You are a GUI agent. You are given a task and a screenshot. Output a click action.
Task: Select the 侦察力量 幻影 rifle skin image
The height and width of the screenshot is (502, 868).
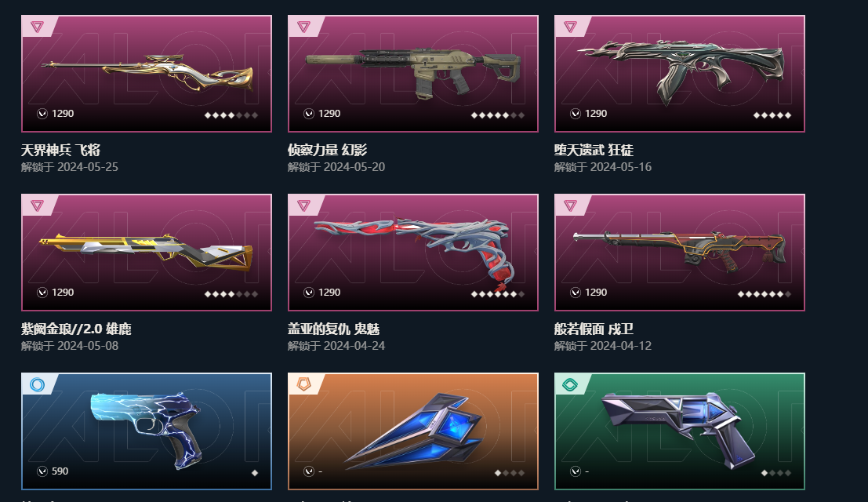413,74
